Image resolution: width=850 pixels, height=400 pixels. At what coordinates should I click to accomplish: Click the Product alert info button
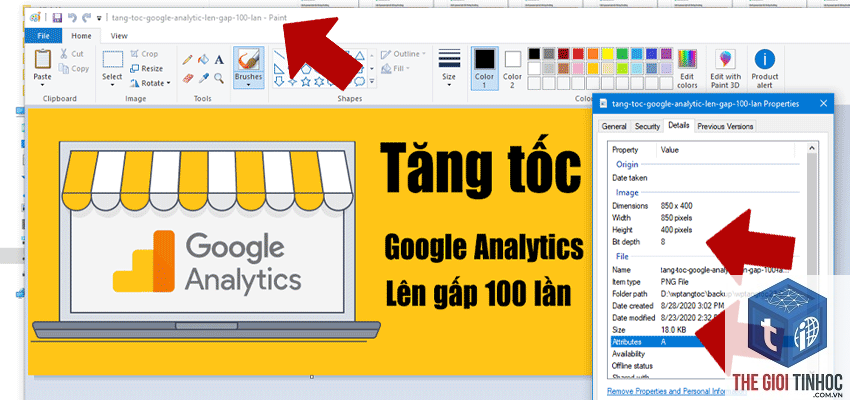click(765, 69)
